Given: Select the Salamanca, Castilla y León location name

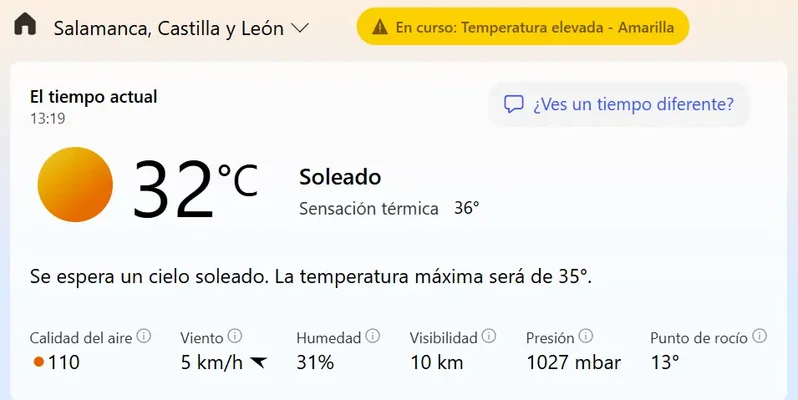Looking at the screenshot, I should [168, 28].
